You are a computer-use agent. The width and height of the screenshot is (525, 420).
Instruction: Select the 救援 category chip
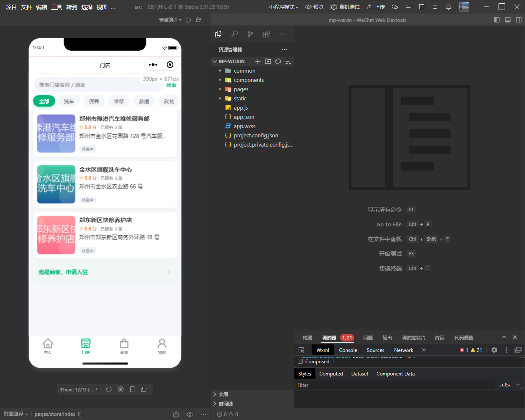click(144, 101)
